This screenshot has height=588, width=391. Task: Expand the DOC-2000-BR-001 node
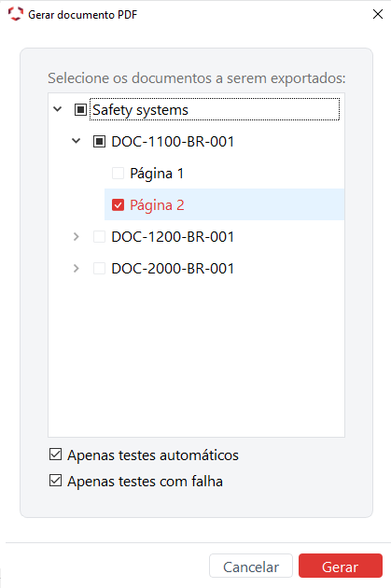pyautogui.click(x=77, y=268)
